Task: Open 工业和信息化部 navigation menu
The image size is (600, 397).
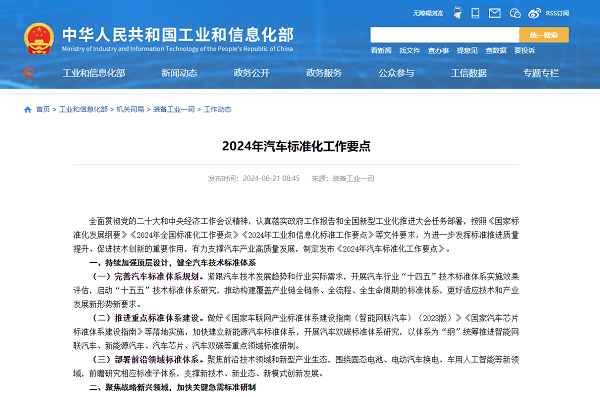Action: click(94, 73)
